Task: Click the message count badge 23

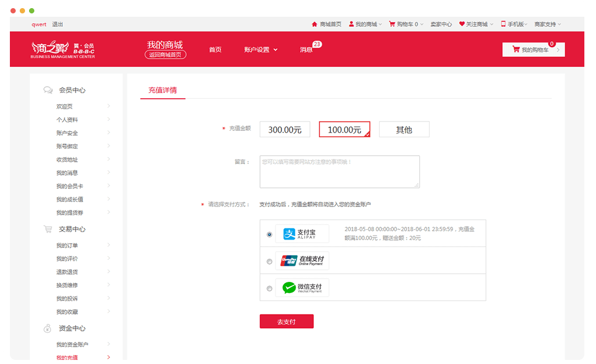Action: [x=317, y=44]
